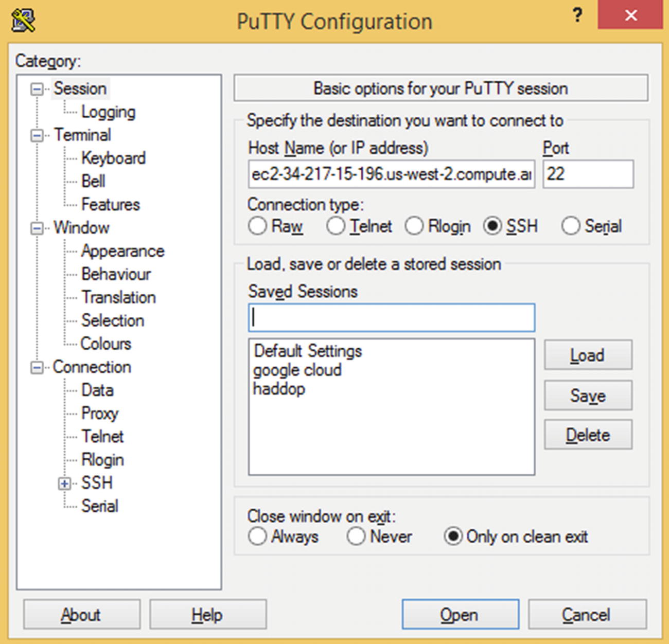The width and height of the screenshot is (669, 644).
Task: Select the Serial connection type
Action: pos(570,226)
